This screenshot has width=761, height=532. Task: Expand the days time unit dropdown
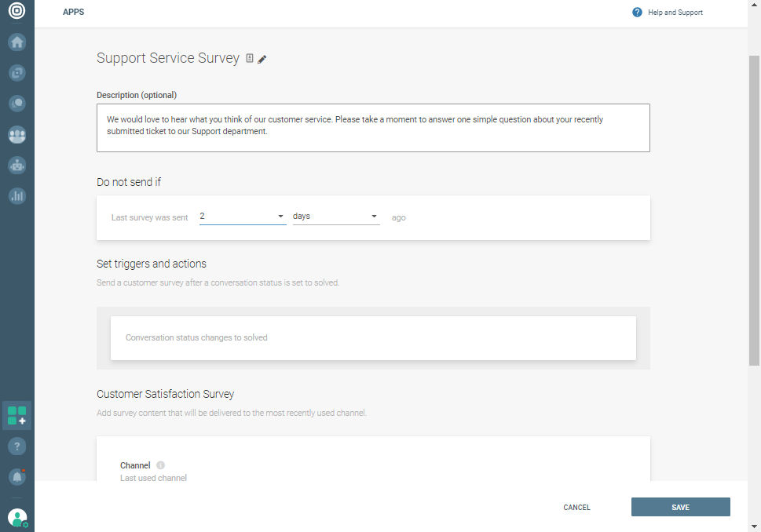(335, 217)
